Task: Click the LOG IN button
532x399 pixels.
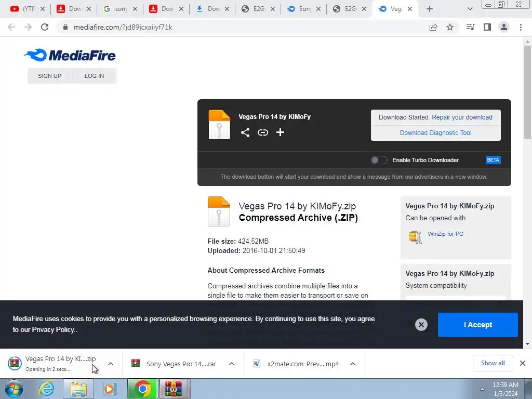Action: coord(95,76)
